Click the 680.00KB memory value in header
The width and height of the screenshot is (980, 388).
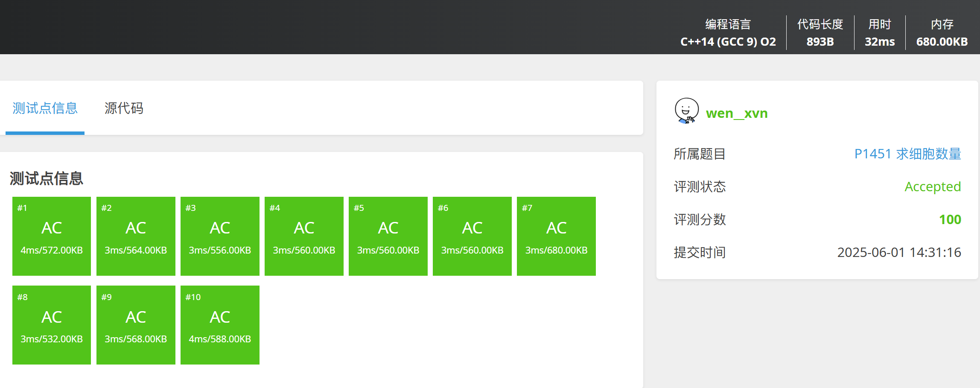(x=942, y=42)
